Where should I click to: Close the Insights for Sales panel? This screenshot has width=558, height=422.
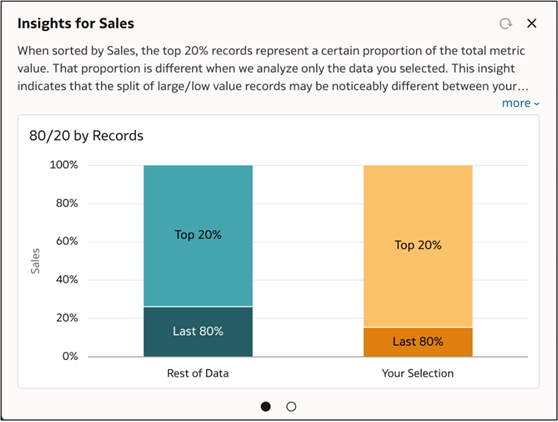(532, 23)
